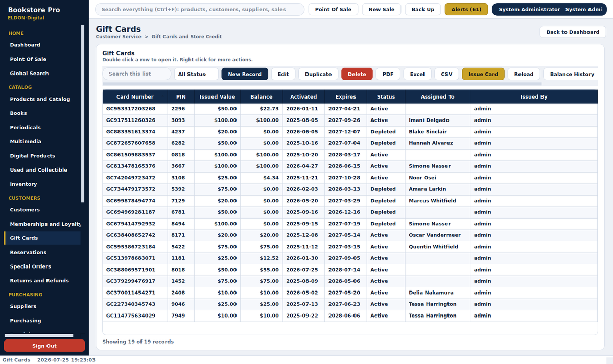This screenshot has height=364, width=613.
Task: Start a New Sale
Action: (382, 9)
